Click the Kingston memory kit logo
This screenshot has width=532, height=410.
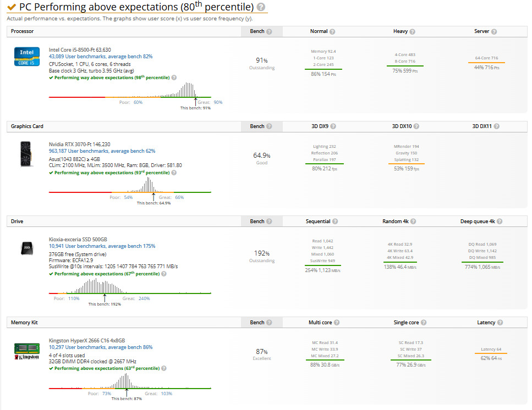(x=26, y=351)
